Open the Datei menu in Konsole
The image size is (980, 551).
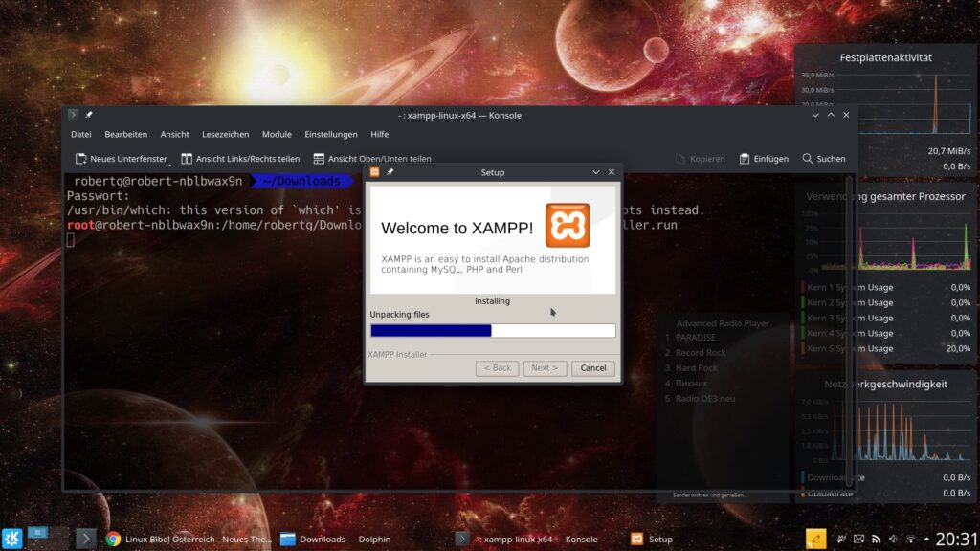point(80,134)
